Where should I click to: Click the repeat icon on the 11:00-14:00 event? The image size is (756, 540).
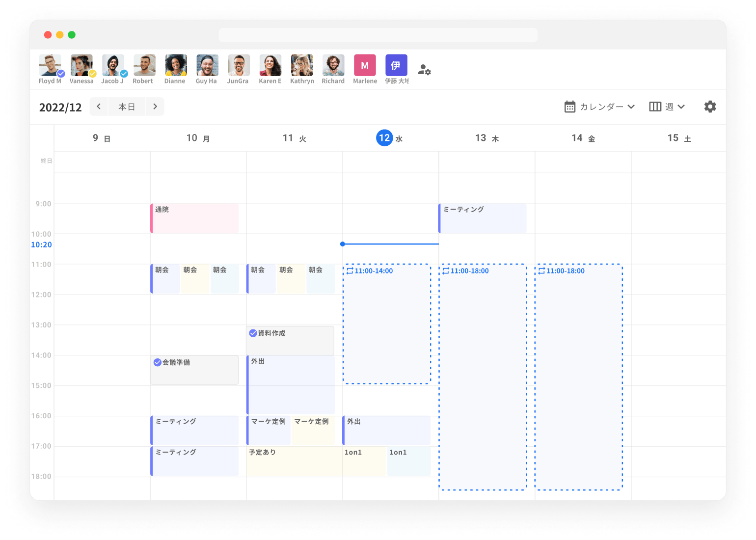point(350,270)
